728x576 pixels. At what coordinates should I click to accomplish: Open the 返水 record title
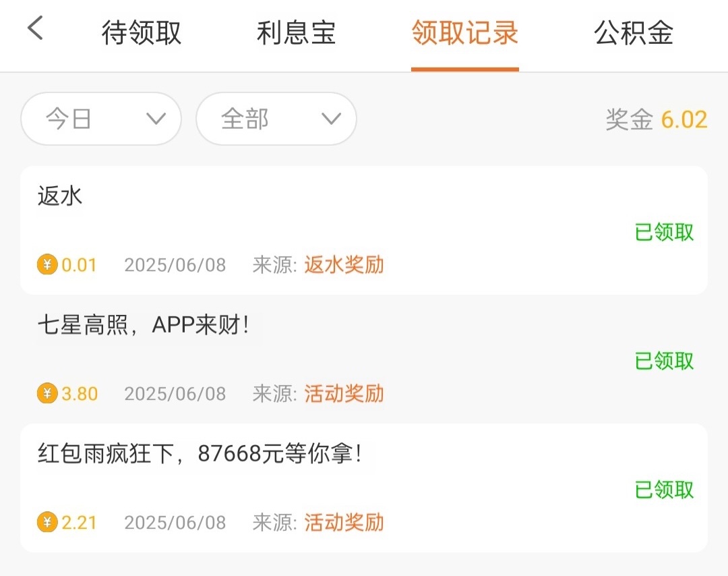coord(60,196)
